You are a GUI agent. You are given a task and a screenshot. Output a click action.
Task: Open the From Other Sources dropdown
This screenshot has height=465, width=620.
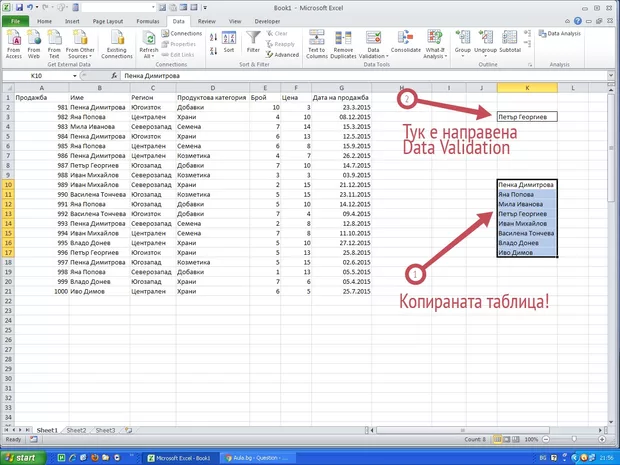(x=81, y=57)
